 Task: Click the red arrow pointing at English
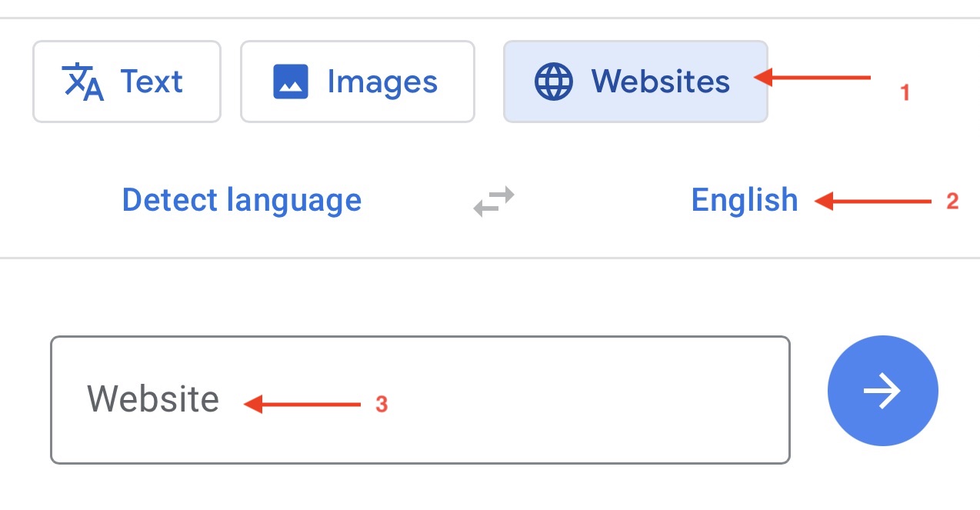pos(873,202)
